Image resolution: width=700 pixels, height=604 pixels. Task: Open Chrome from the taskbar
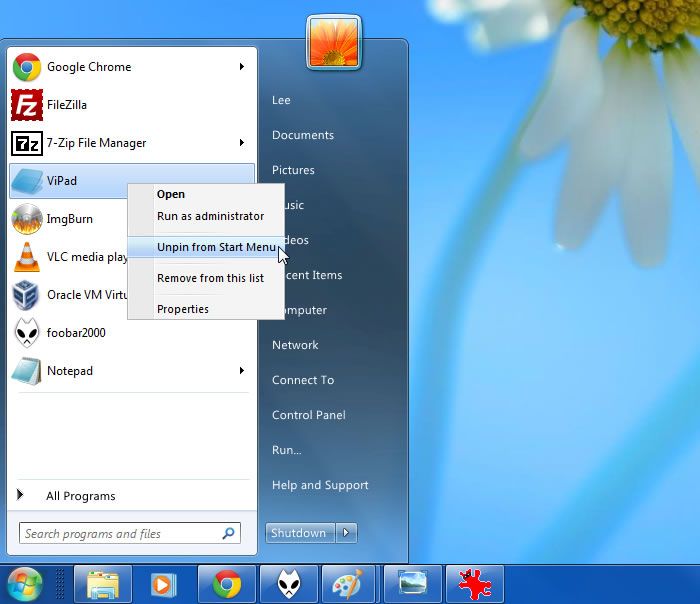227,584
